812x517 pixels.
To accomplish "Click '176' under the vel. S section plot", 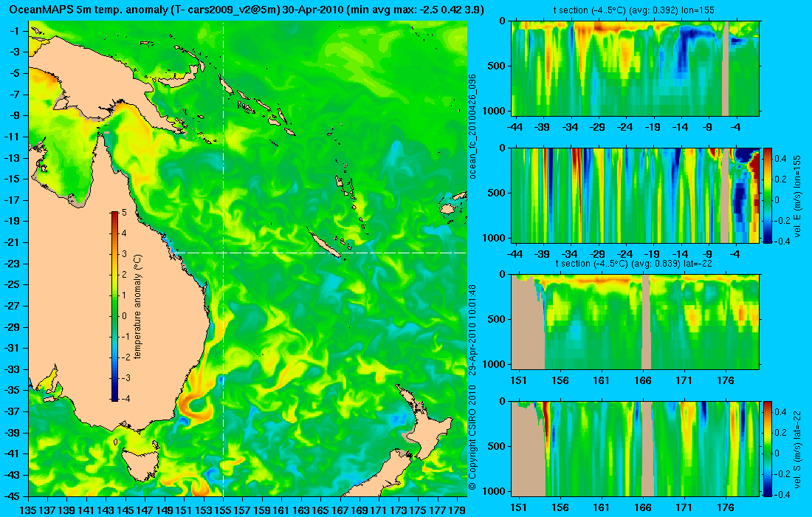I will coord(726,507).
